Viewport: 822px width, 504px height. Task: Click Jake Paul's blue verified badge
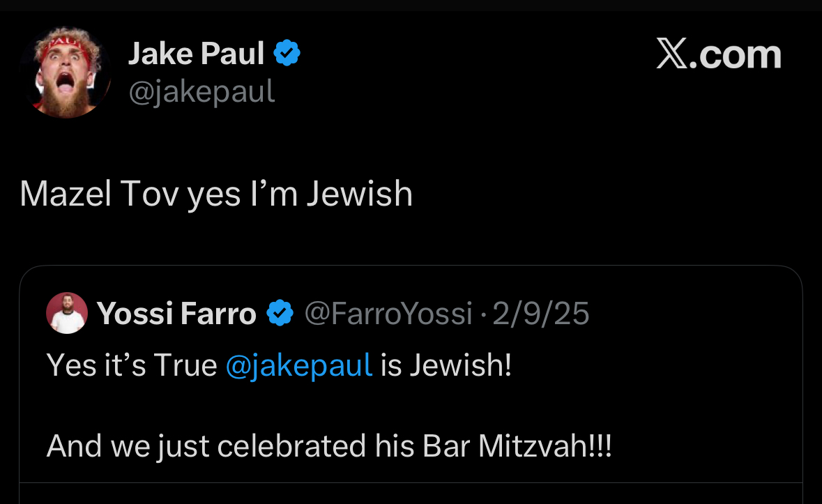click(287, 54)
